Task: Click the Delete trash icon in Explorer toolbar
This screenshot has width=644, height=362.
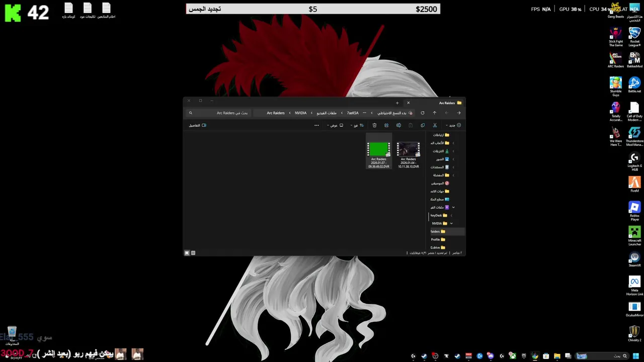Action: click(x=374, y=125)
